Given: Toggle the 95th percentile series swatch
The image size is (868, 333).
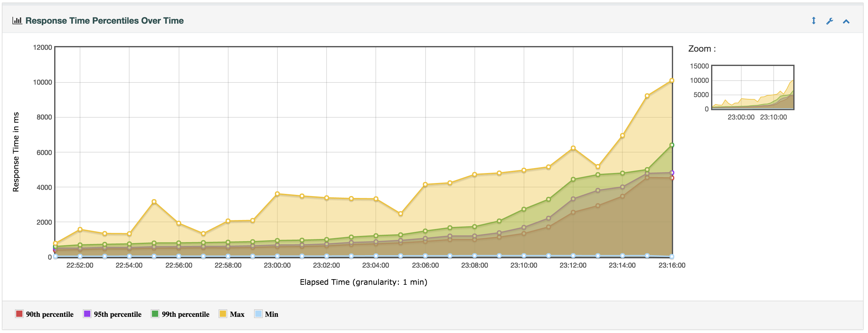Looking at the screenshot, I should coord(87,314).
